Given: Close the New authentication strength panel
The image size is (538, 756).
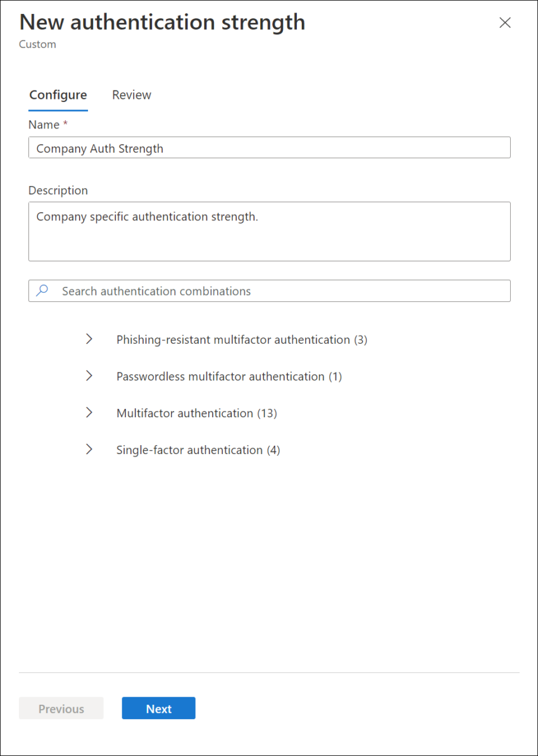Looking at the screenshot, I should 504,22.
